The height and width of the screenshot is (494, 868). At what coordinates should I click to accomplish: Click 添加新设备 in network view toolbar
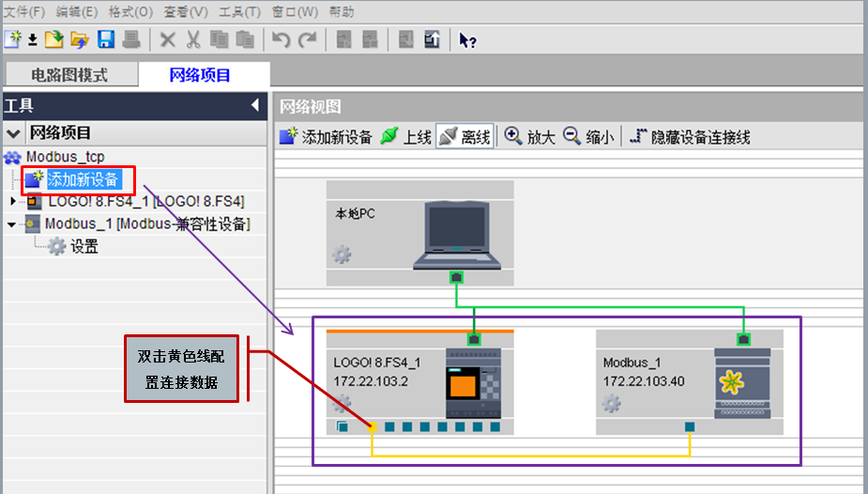[326, 137]
